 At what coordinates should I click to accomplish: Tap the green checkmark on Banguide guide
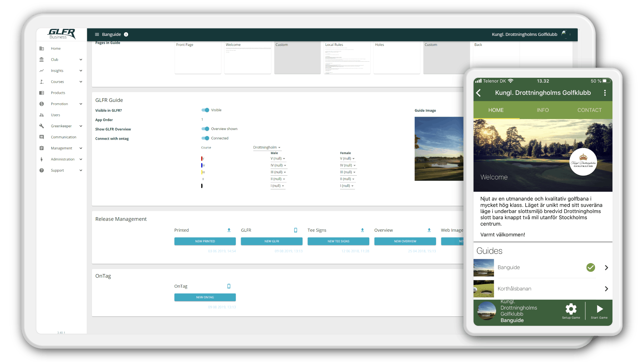591,267
